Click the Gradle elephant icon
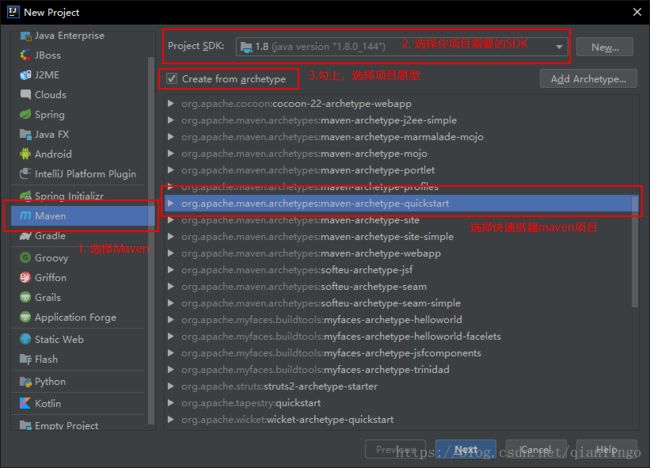This screenshot has height=468, width=650. pyautogui.click(x=25, y=236)
